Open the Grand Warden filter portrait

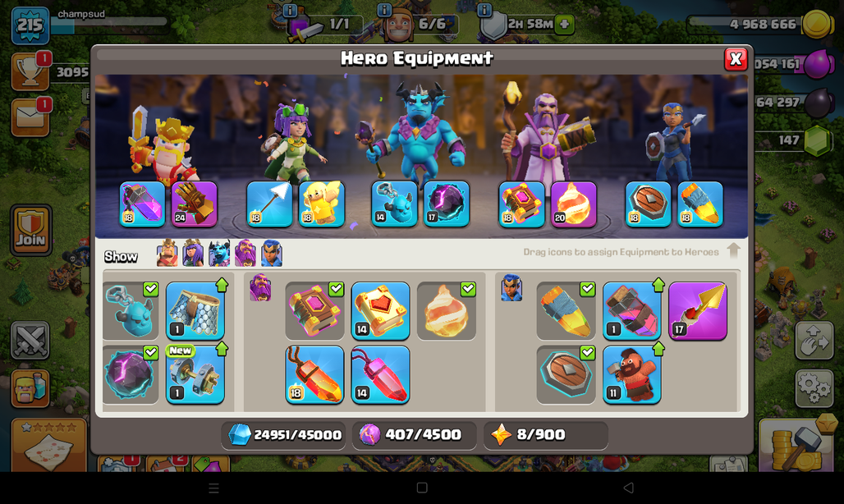tap(245, 253)
